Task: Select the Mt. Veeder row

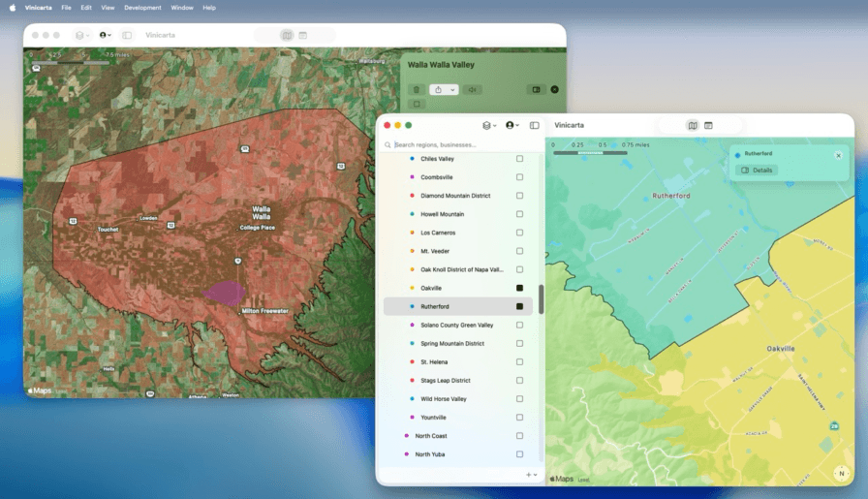Action: click(458, 251)
